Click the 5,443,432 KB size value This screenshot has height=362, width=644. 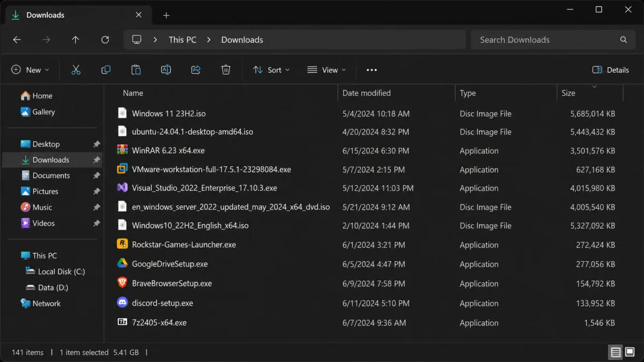click(x=593, y=132)
